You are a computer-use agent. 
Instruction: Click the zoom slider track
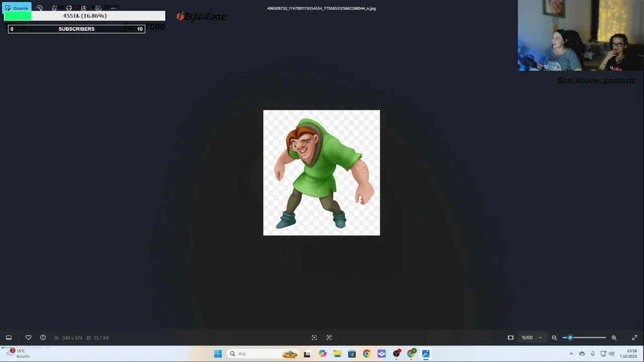click(x=584, y=338)
